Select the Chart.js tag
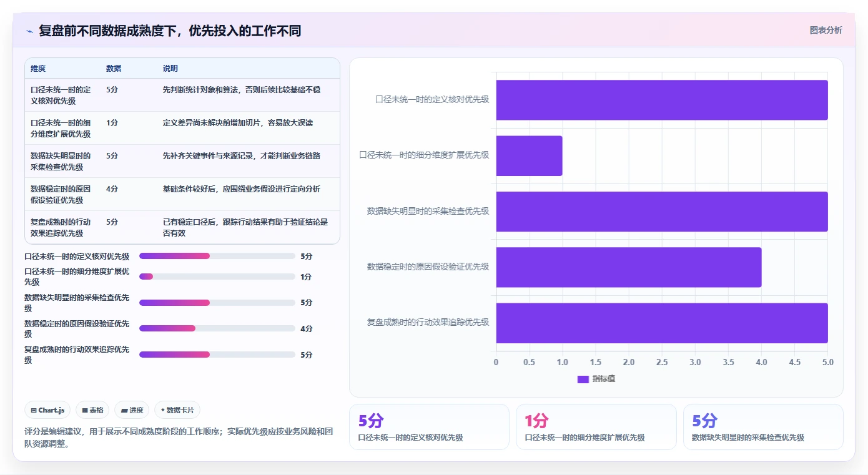 (48, 410)
